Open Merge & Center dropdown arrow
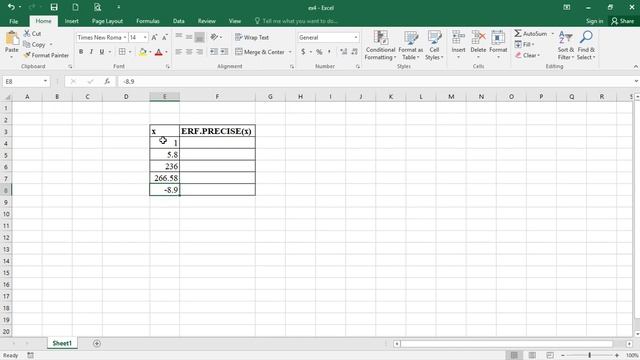640x360 pixels. (290, 52)
